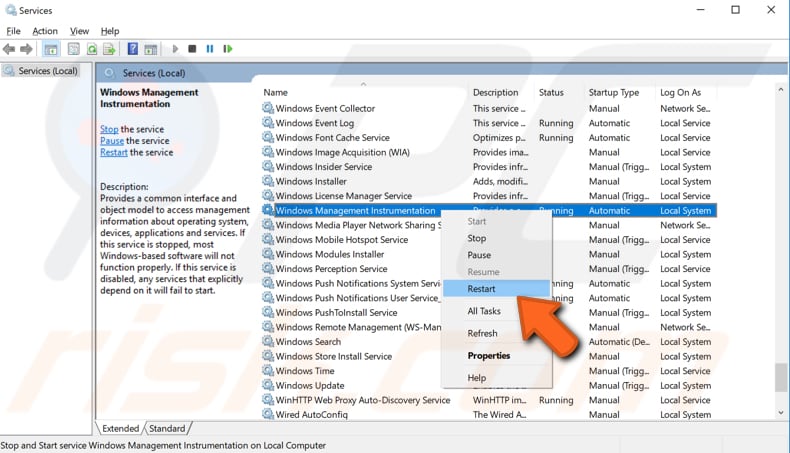Open All Tasks submenu in context menu
This screenshot has width=790, height=453.
coord(496,311)
